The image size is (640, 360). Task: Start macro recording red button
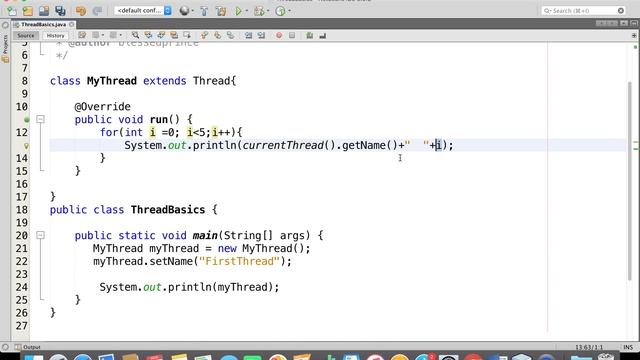pyautogui.click(x=279, y=36)
